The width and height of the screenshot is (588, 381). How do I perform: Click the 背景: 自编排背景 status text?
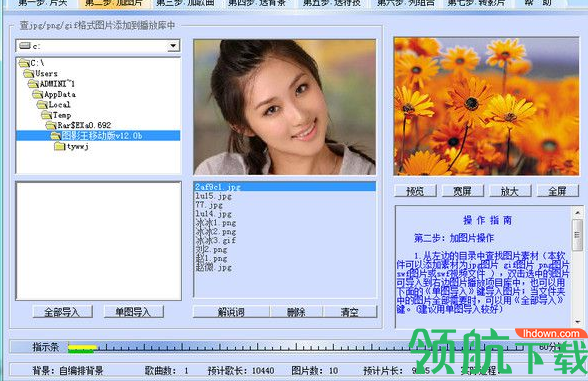click(68, 371)
